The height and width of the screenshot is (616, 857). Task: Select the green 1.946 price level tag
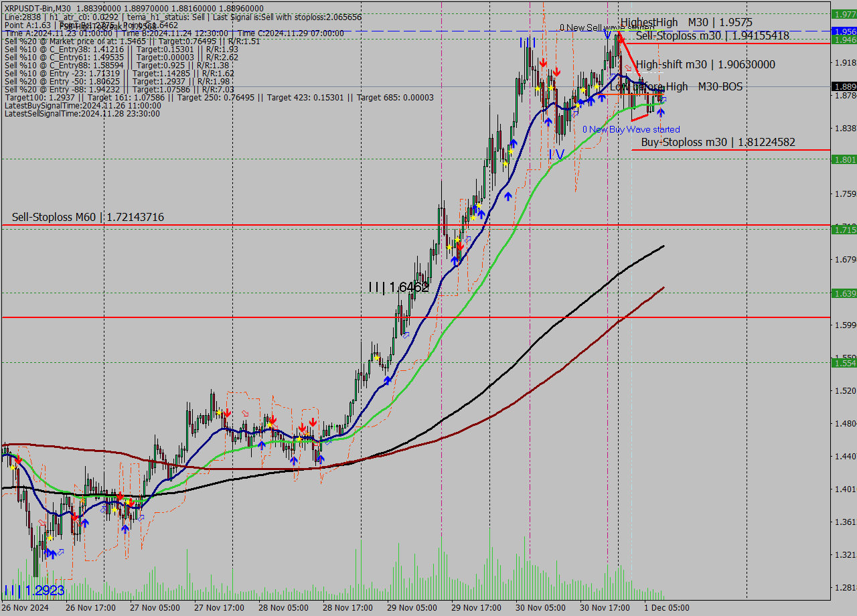click(x=844, y=40)
